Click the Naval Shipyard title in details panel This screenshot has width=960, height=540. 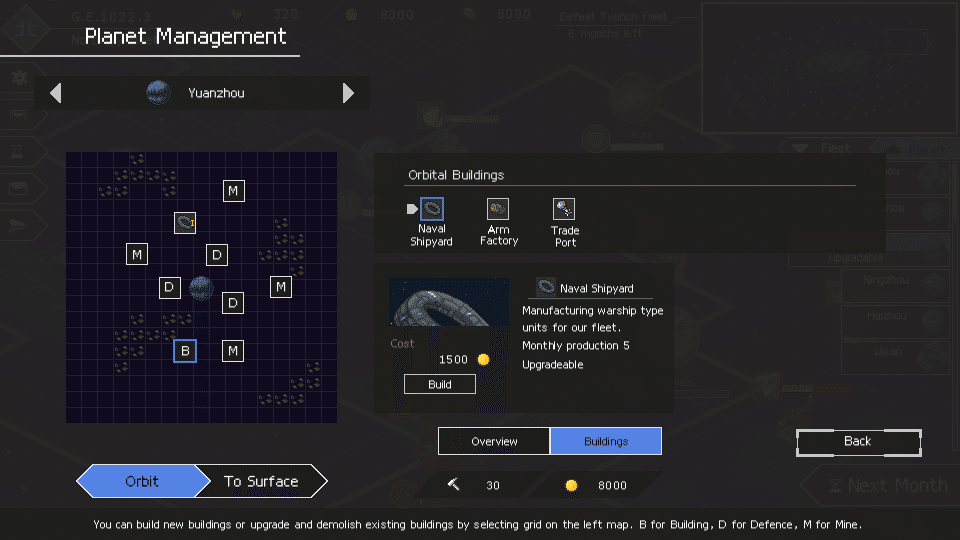(x=597, y=288)
